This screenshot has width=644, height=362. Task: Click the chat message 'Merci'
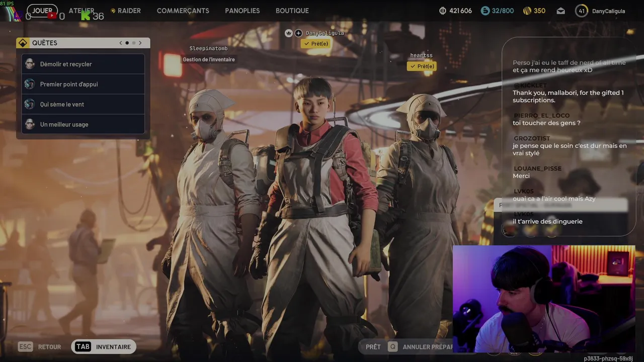(x=521, y=176)
